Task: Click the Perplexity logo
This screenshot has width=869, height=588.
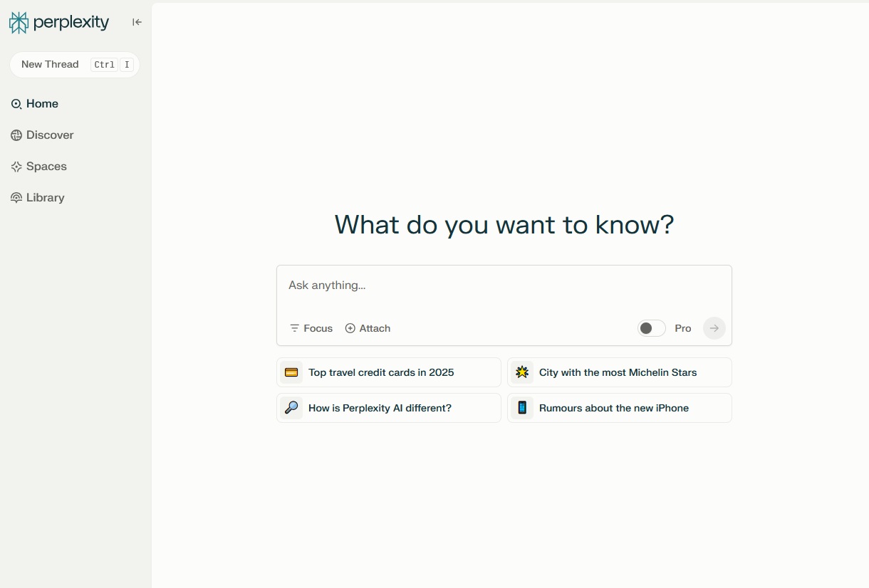Action: click(x=59, y=23)
